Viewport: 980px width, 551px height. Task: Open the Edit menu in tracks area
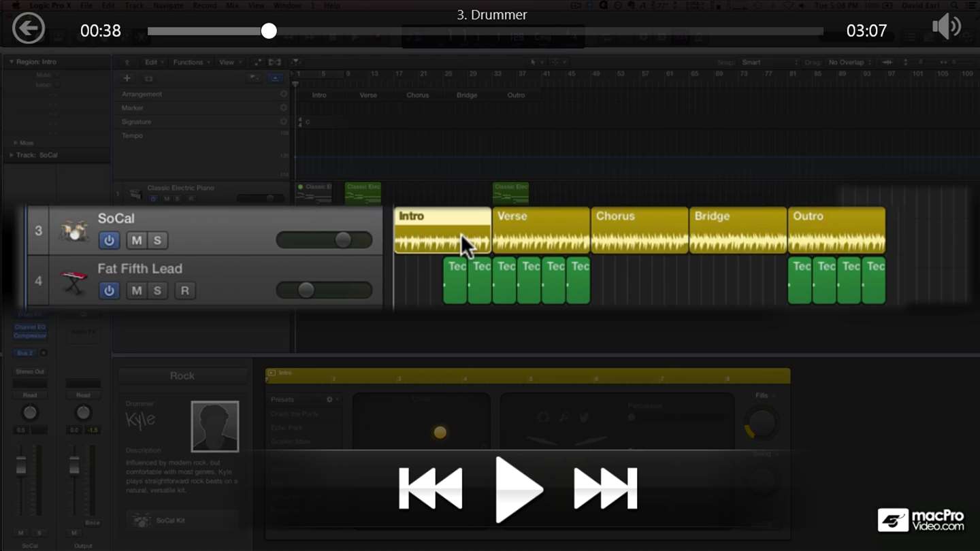154,62
